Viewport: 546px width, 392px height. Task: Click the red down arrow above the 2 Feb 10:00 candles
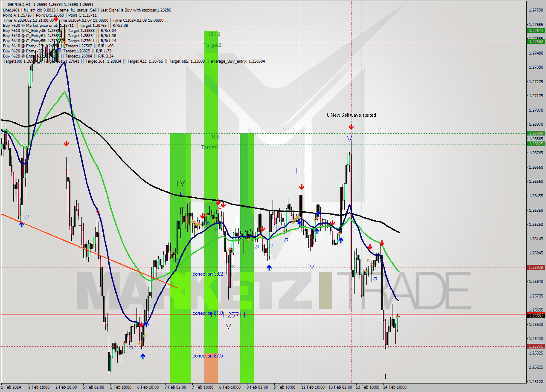point(66,144)
